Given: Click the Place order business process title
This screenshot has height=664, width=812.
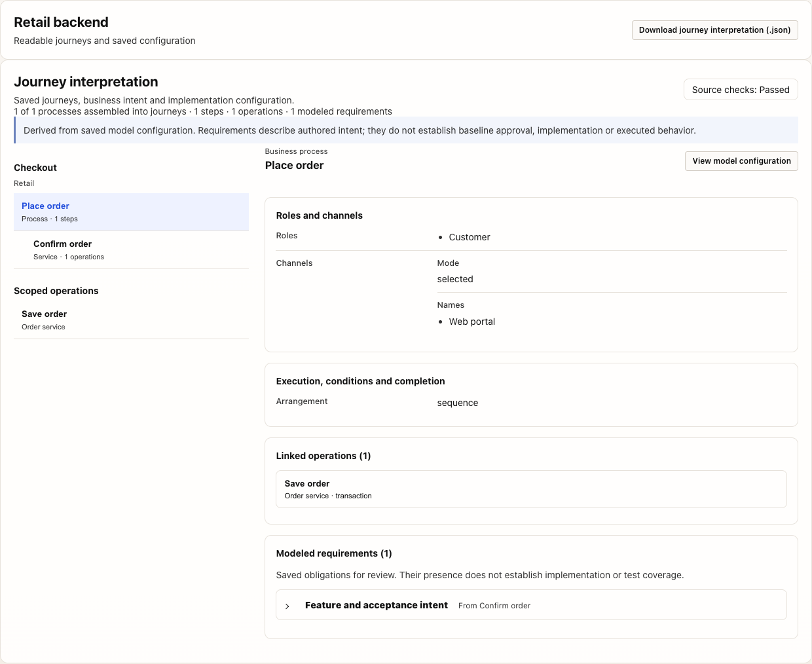Looking at the screenshot, I should tap(294, 166).
